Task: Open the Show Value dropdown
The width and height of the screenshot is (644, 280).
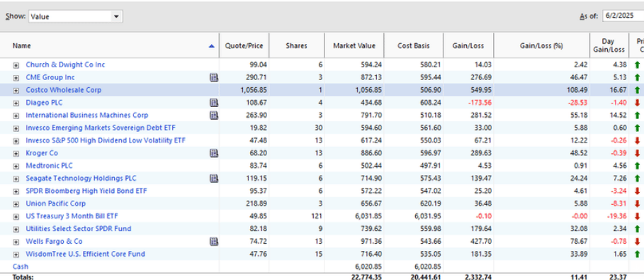Action: [76, 16]
